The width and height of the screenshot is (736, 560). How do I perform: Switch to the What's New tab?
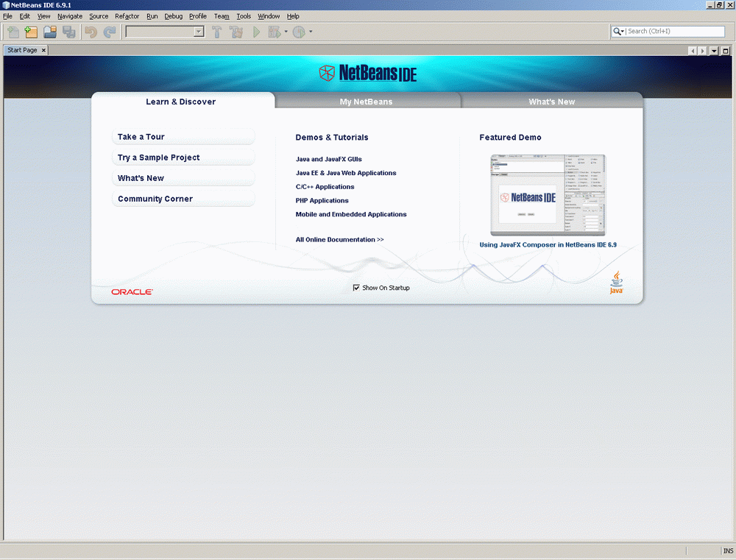551,102
